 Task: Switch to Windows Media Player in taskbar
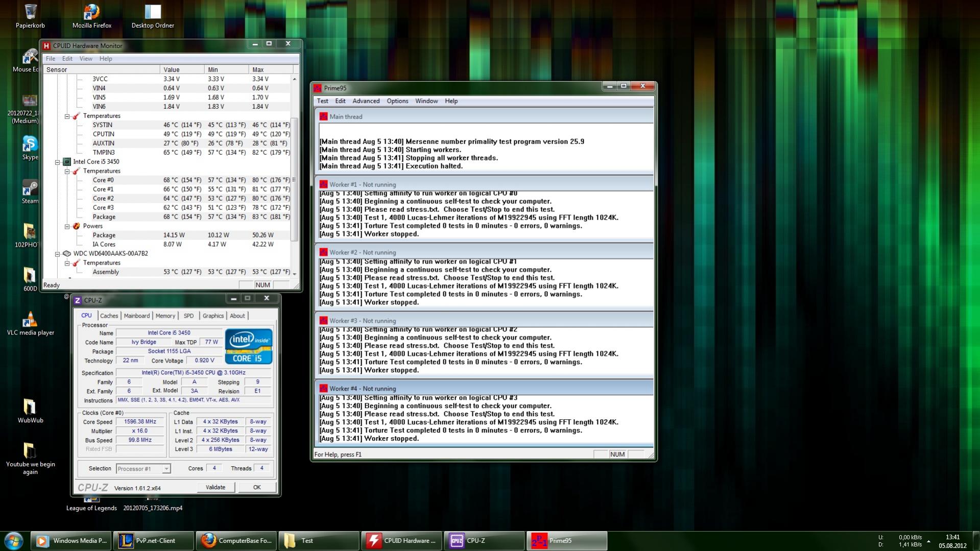point(71,541)
